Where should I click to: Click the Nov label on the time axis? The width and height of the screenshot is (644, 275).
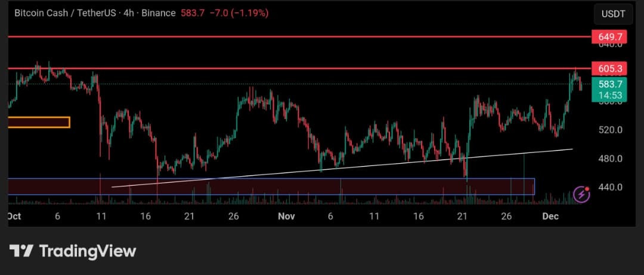tap(286, 216)
